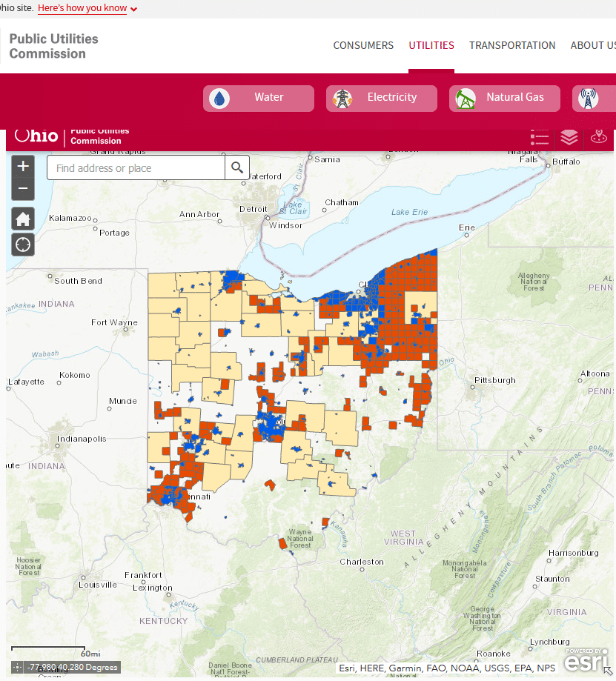Activate the Find my location tool
This screenshot has height=681, width=616.
click(x=22, y=244)
